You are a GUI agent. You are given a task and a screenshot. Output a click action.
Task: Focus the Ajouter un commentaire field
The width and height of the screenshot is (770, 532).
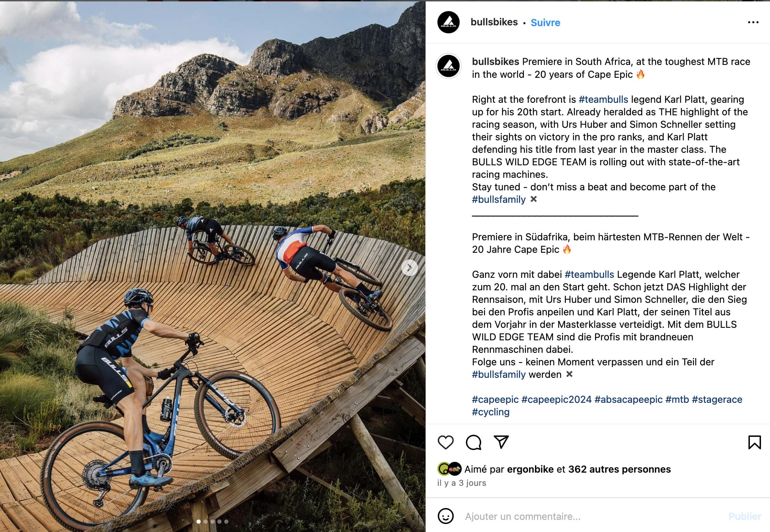[590, 516]
